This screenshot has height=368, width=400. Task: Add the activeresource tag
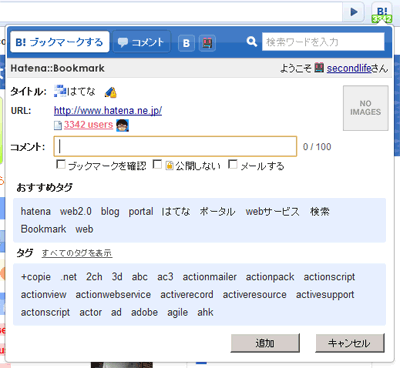[x=255, y=294]
